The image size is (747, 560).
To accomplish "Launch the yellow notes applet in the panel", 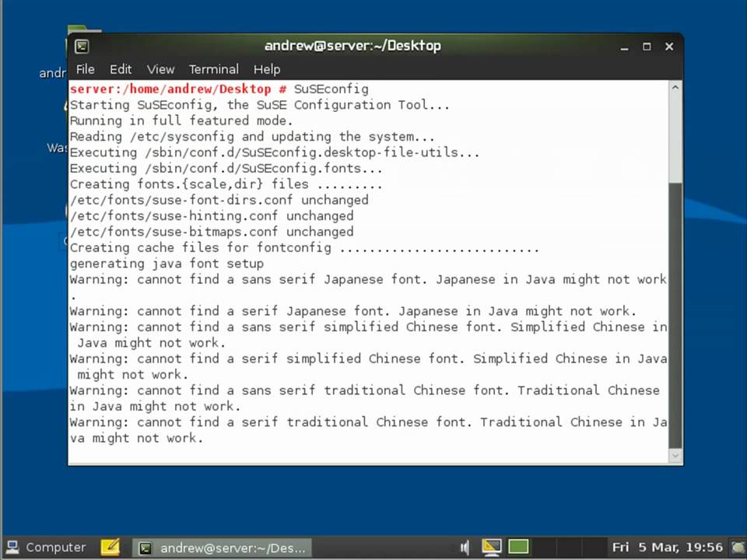I will [110, 547].
